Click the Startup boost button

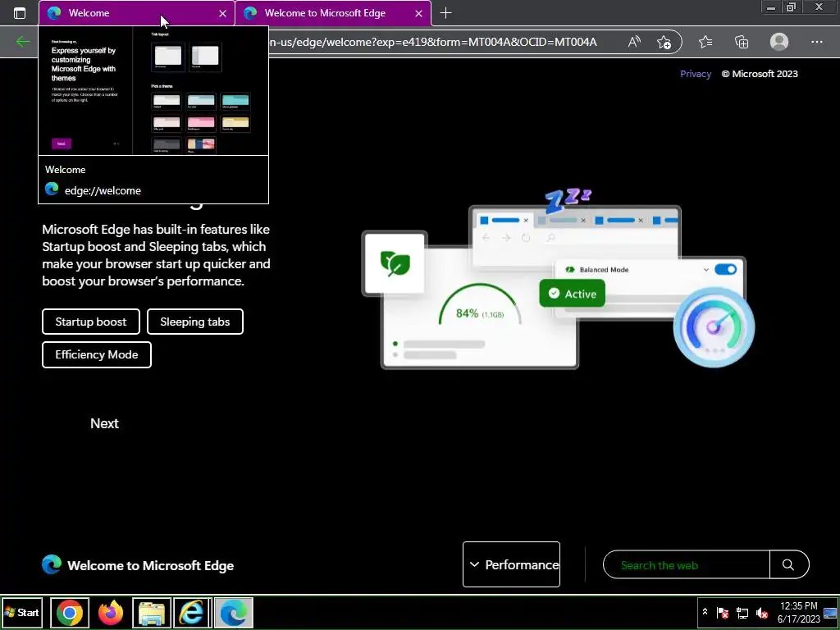pyautogui.click(x=91, y=322)
